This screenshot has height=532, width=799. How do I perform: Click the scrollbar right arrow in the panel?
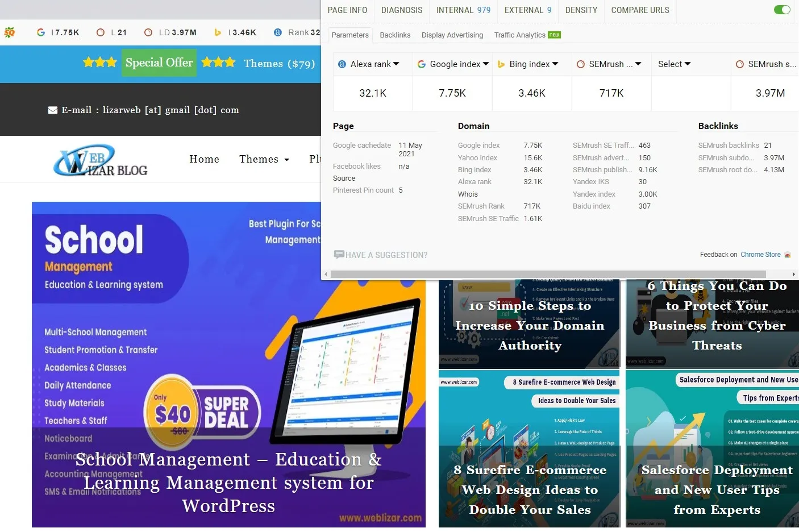pos(794,274)
